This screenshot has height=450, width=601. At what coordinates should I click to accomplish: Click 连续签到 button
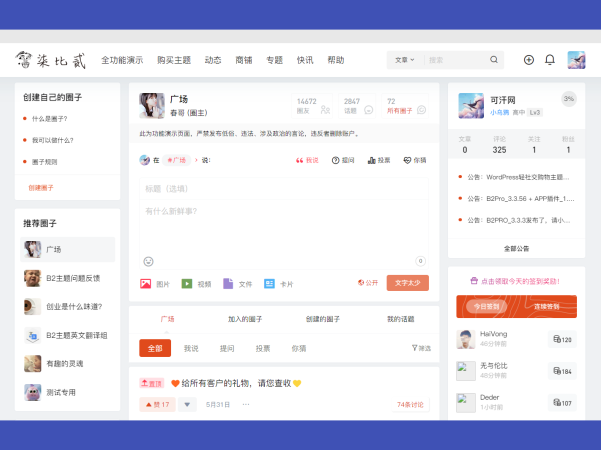546,306
